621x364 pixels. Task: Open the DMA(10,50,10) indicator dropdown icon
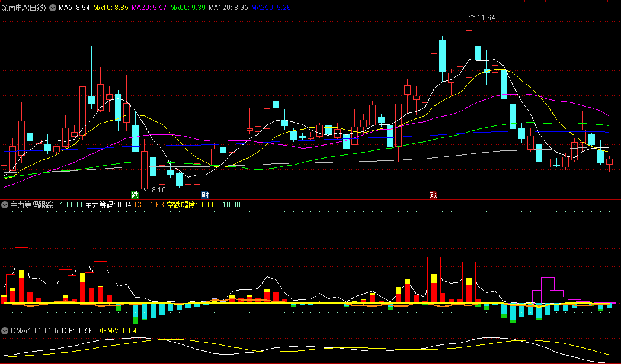pos(5,331)
